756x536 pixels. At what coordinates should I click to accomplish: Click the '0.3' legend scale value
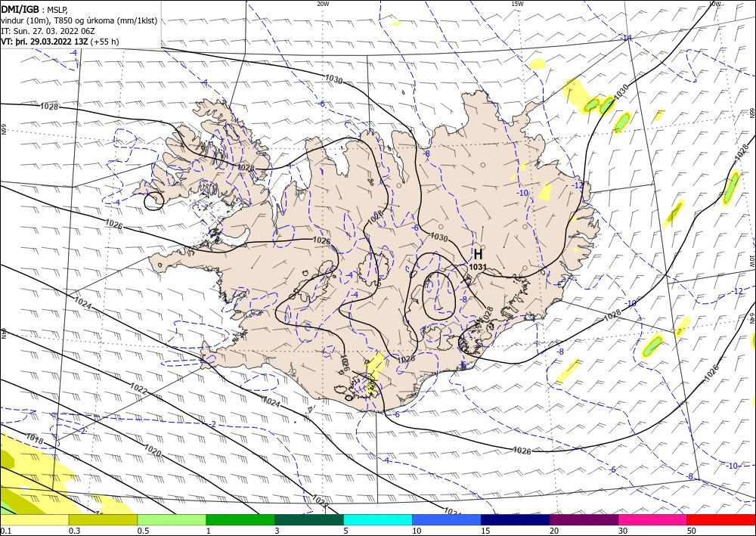click(x=74, y=531)
